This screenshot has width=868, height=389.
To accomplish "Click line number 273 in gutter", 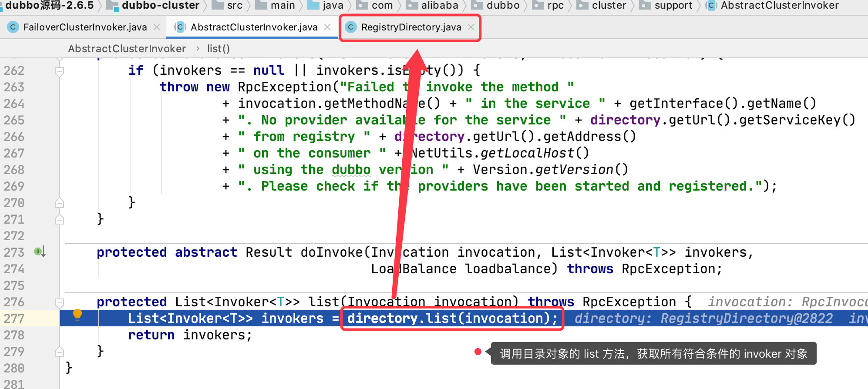I will click(x=14, y=252).
